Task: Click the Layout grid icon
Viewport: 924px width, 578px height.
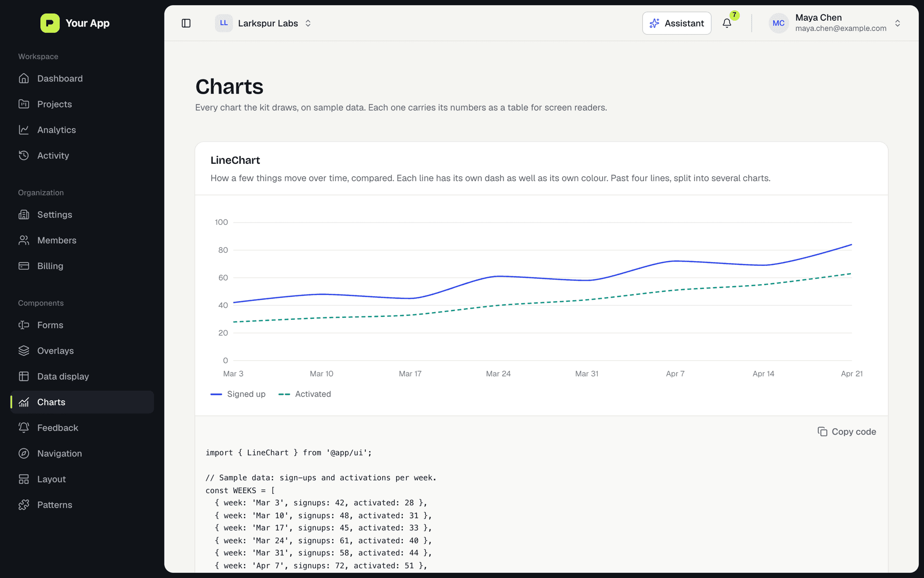Action: [24, 479]
